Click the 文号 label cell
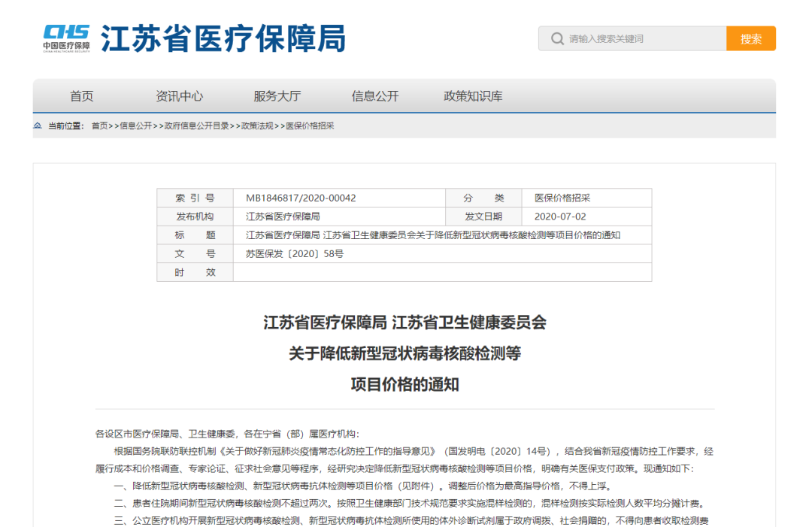Image resolution: width=812 pixels, height=527 pixels. click(195, 254)
